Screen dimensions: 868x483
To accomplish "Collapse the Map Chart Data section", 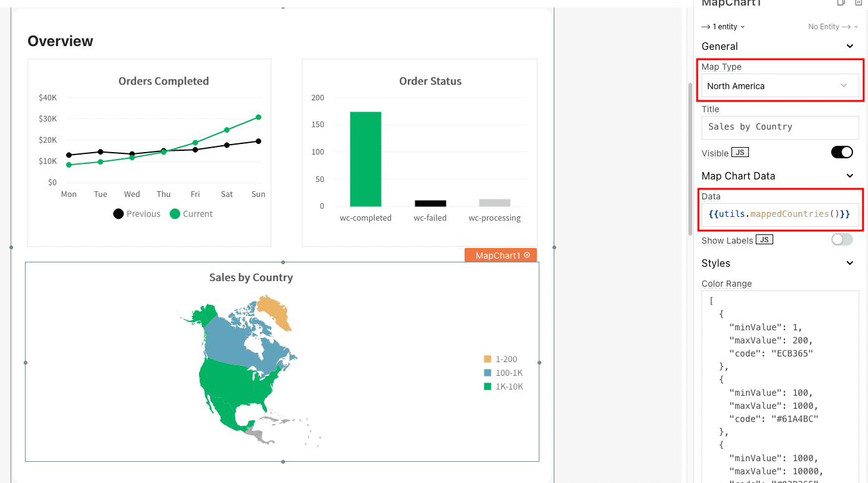I will tap(849, 176).
